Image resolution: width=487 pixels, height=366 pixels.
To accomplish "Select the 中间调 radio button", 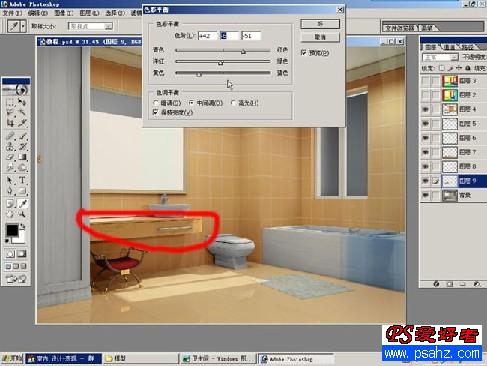I will [x=191, y=103].
